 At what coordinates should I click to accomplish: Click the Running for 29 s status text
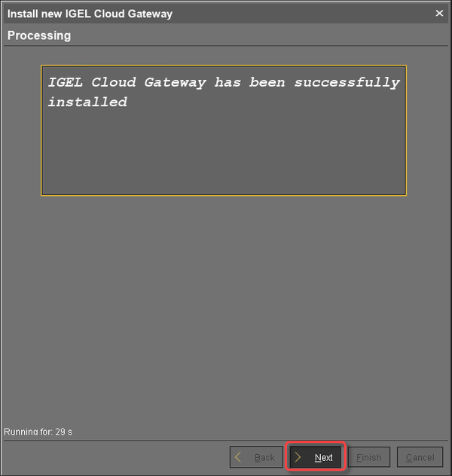(x=38, y=432)
